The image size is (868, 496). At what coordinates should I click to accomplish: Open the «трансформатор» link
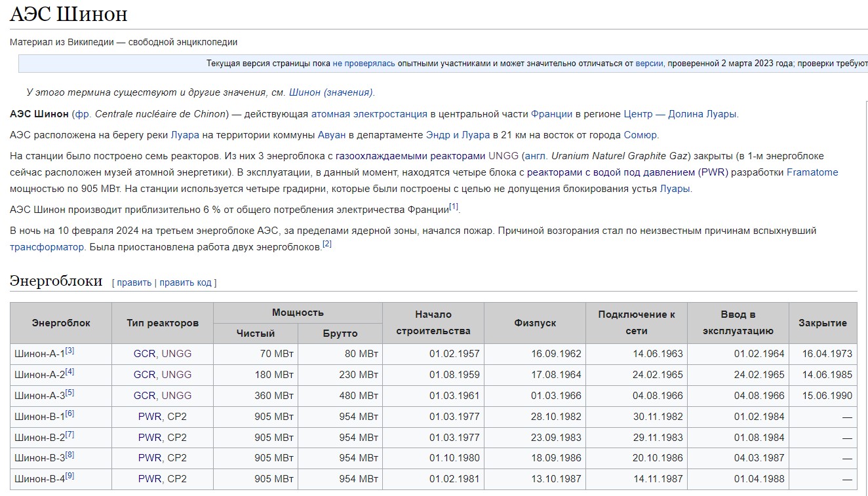[x=47, y=247]
